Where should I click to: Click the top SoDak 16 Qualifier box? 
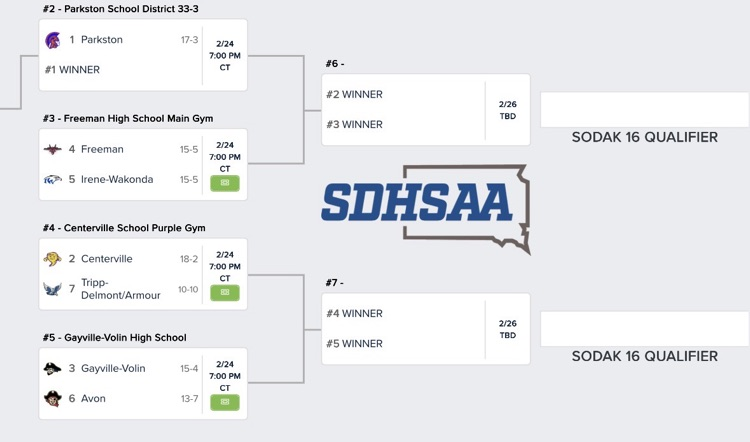(x=644, y=109)
